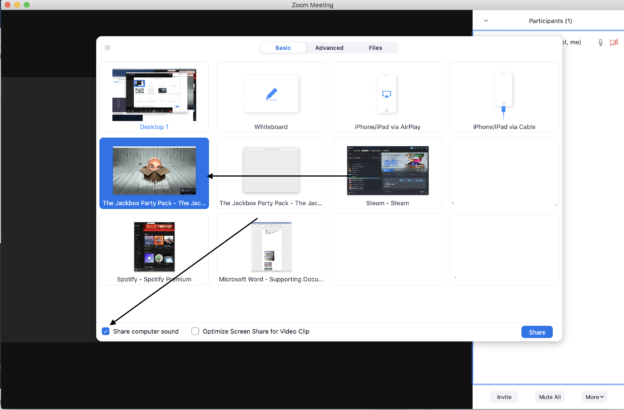The image size is (624, 410).
Task: Choose the Whiteboard pencil icon
Action: 271,94
